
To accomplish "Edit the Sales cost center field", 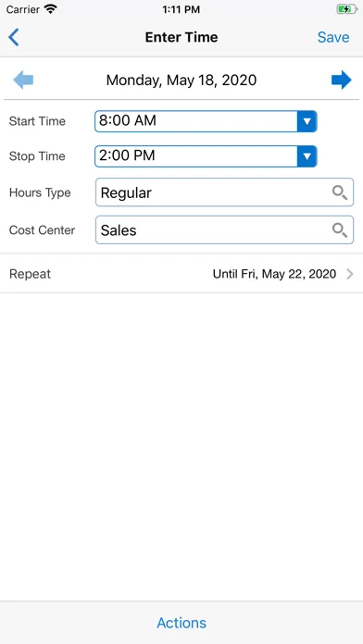I will tap(224, 230).
